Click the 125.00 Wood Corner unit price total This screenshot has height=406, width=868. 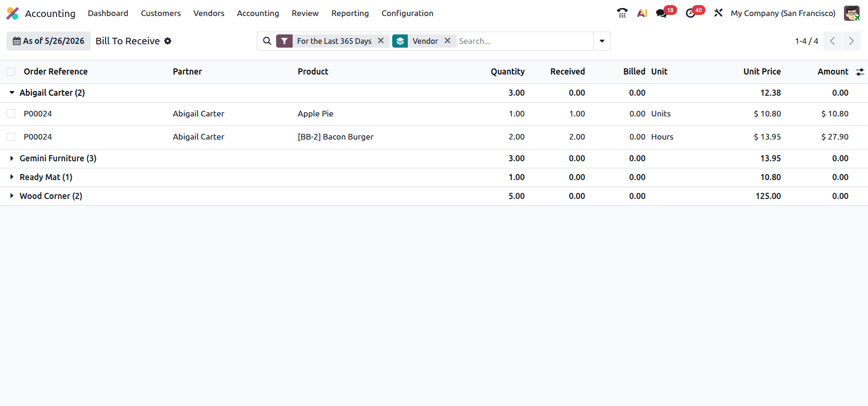click(768, 196)
